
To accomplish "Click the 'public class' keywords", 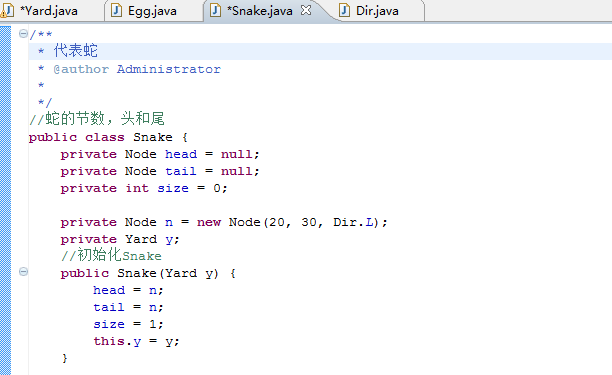I will (76, 137).
